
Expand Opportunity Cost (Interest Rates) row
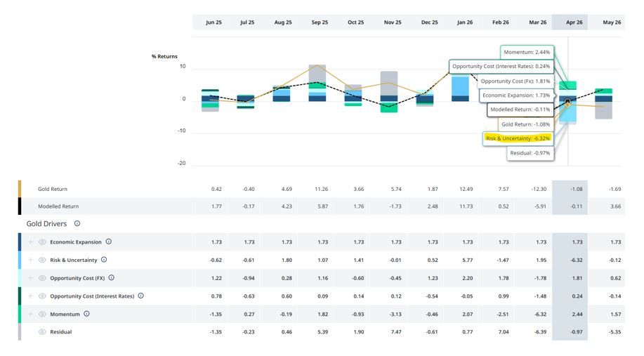click(30, 296)
